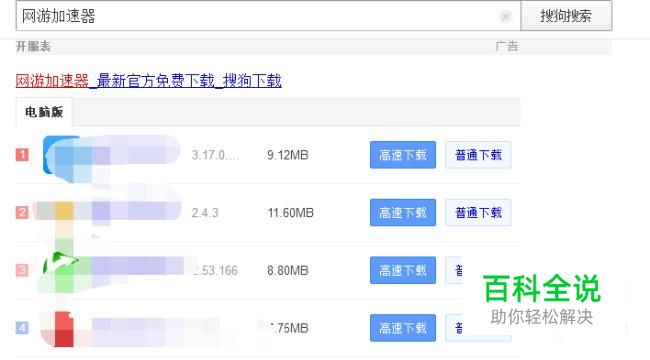Screen dimensions: 650x360
Task: Click the version text 2.4.3
Action: tap(205, 213)
